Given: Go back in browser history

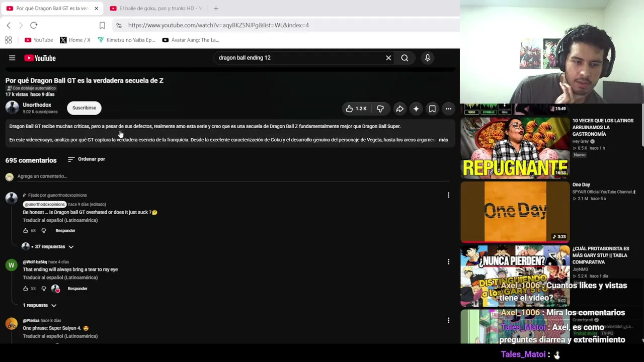Looking at the screenshot, I should coord(9,25).
